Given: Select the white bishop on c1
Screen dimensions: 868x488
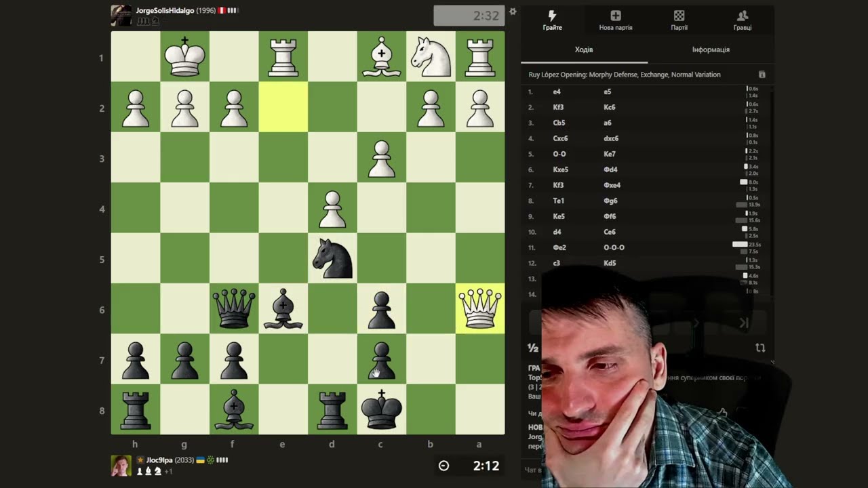Looking at the screenshot, I should pos(381,57).
